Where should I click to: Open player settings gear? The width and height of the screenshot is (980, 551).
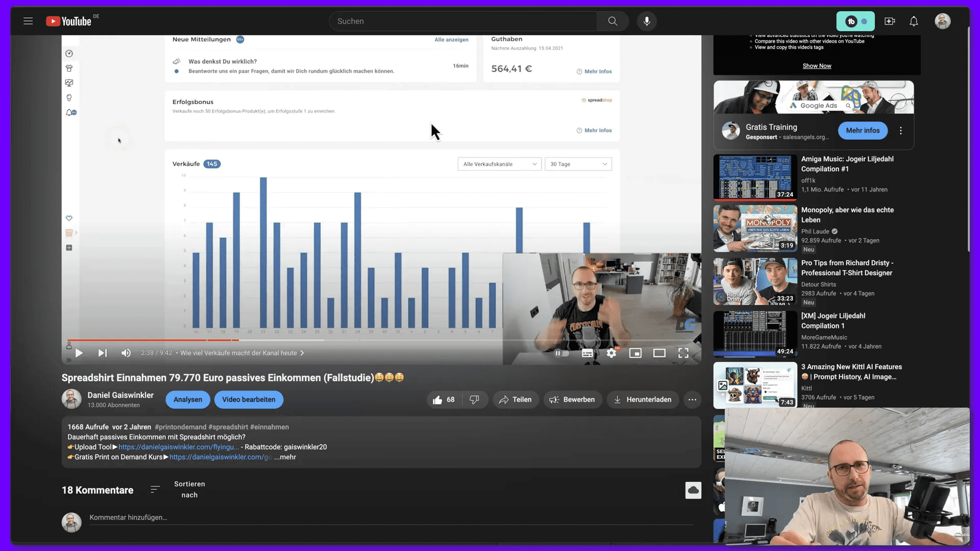point(611,353)
